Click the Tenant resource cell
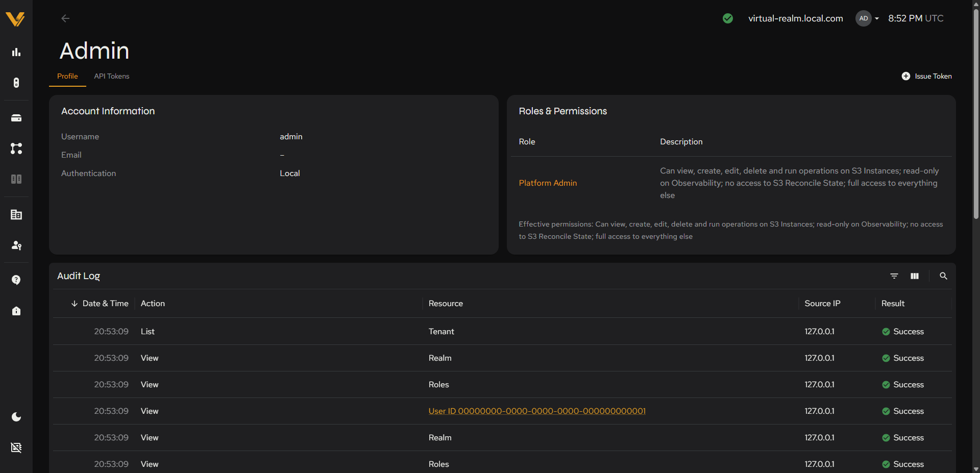 pyautogui.click(x=441, y=332)
